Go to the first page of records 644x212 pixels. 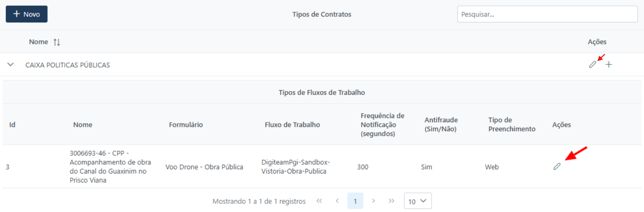point(319,201)
